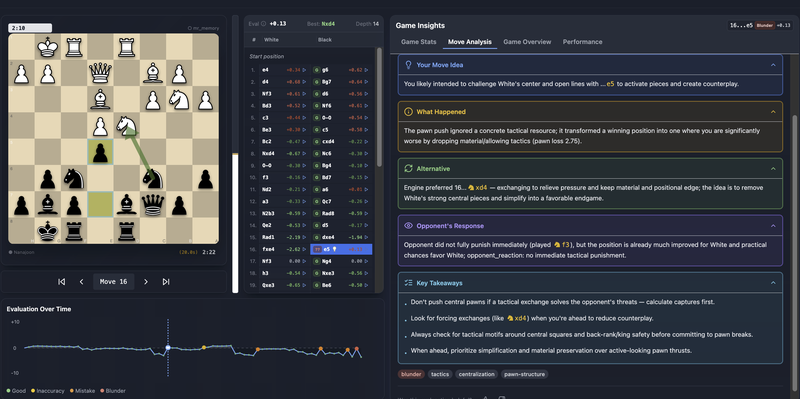
Task: Click the ?? badge on move 16 e5
Action: point(317,249)
